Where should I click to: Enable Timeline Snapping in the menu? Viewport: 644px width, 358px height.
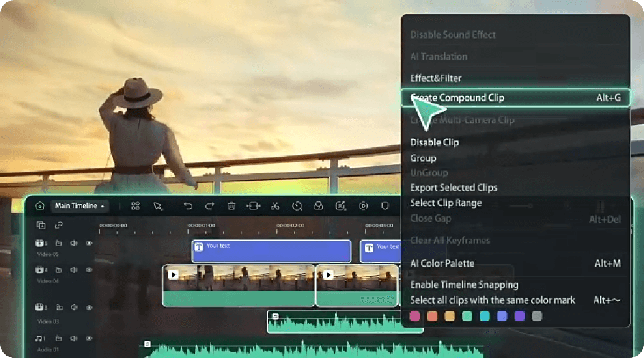click(464, 285)
